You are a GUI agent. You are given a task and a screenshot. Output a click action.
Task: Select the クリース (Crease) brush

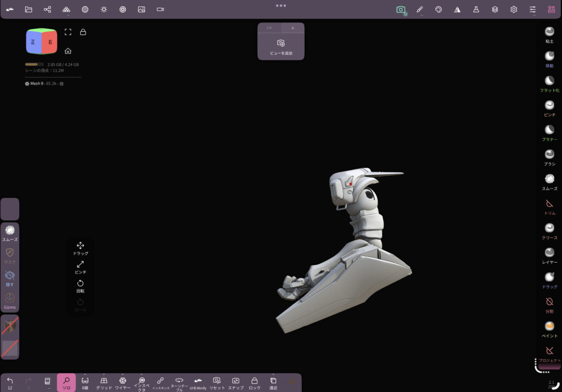click(x=549, y=231)
